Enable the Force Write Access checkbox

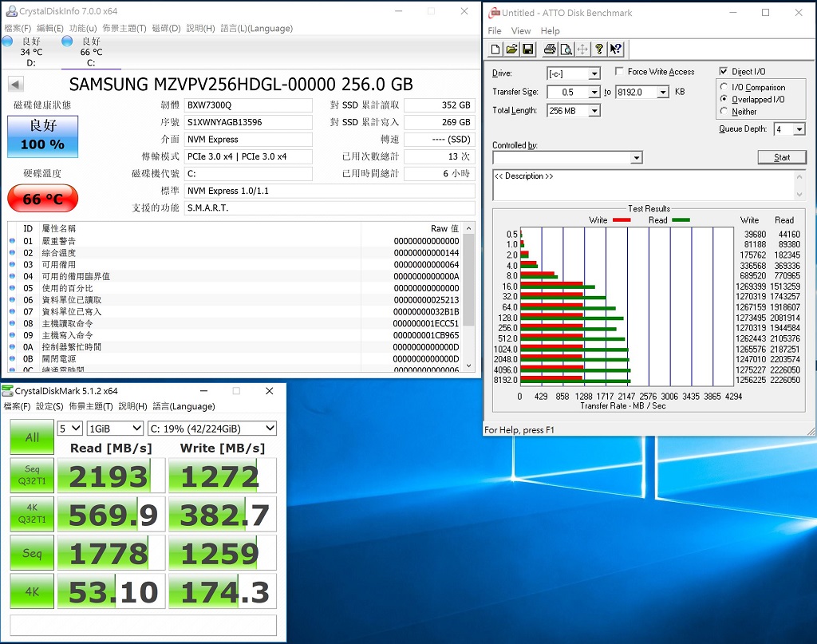tap(619, 71)
